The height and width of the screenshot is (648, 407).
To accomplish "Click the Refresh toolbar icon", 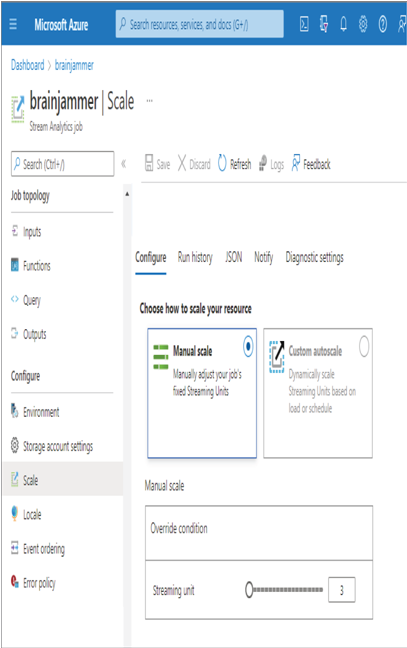I will pos(222,163).
